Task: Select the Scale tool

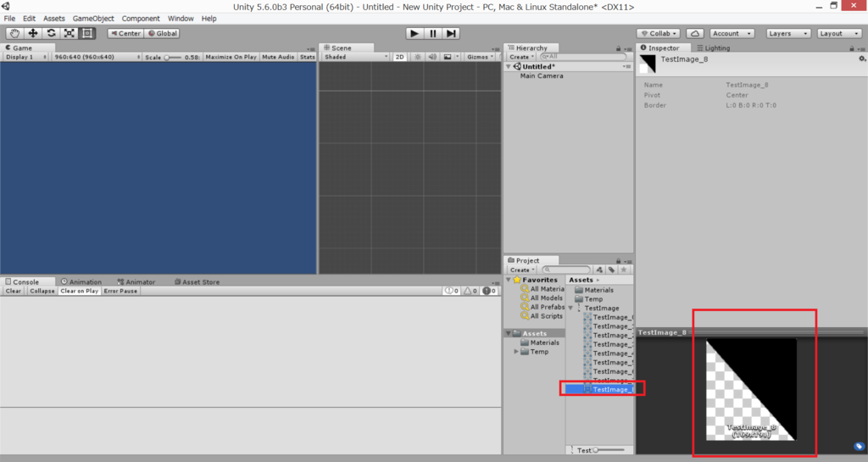Action: pos(70,33)
